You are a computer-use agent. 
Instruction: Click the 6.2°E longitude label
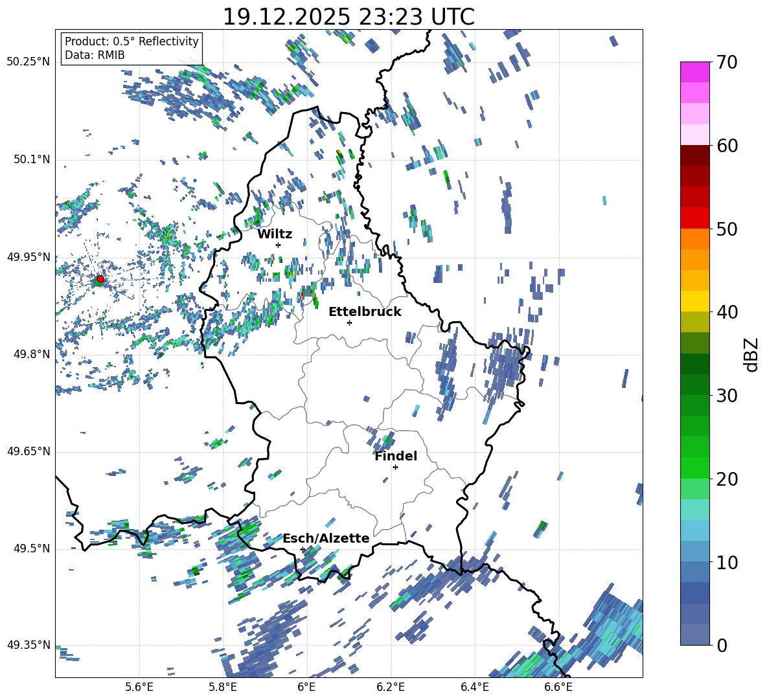[x=391, y=687]
